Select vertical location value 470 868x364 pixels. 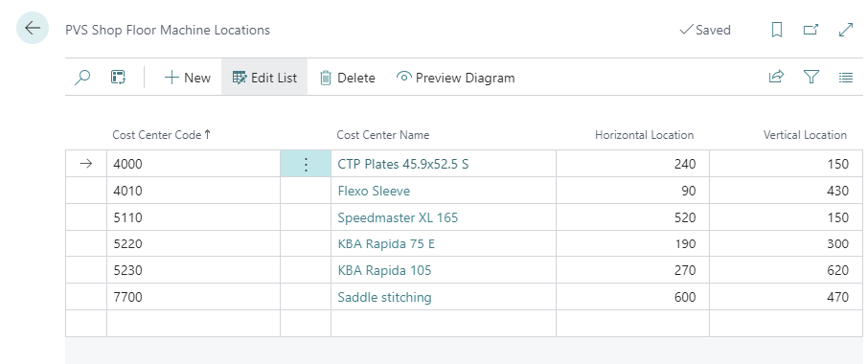click(786, 297)
